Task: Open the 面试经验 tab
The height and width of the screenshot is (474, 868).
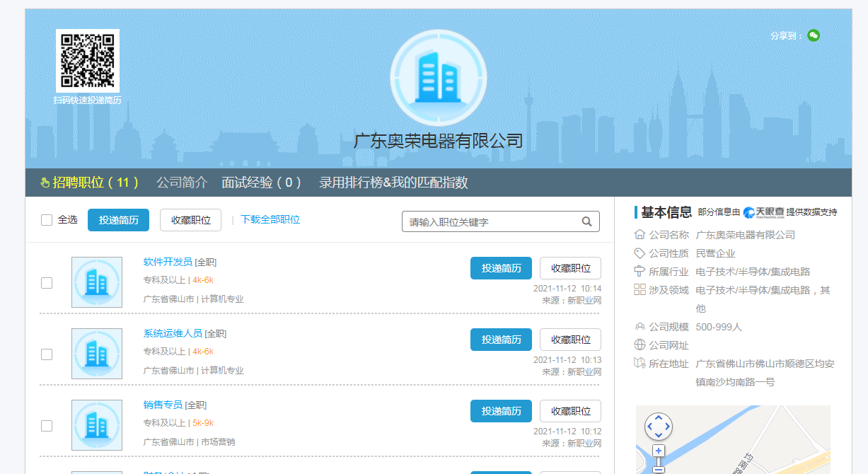Action: (262, 183)
